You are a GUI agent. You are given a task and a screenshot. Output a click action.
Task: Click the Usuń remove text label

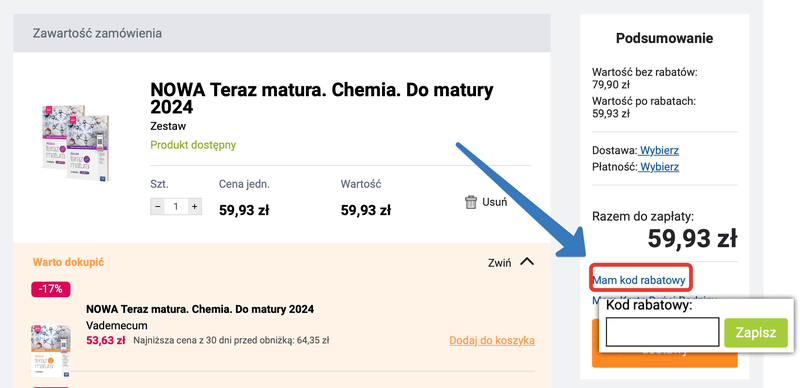[494, 202]
